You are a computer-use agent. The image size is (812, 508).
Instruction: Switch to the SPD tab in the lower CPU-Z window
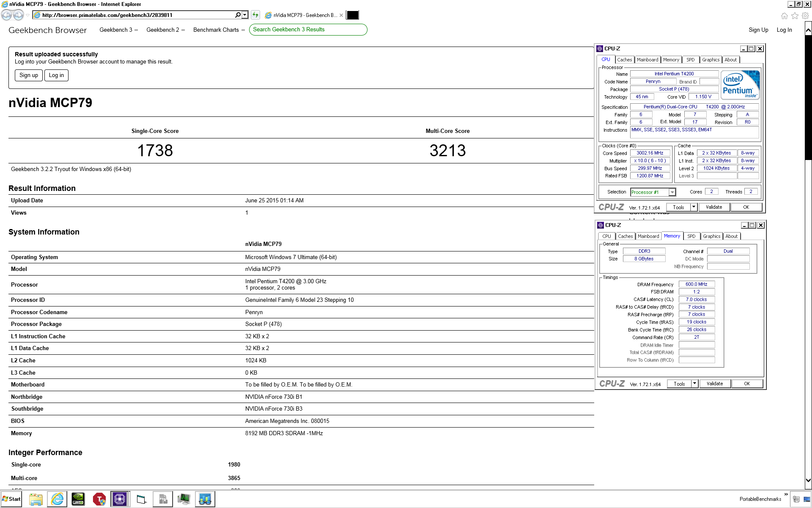pyautogui.click(x=691, y=236)
